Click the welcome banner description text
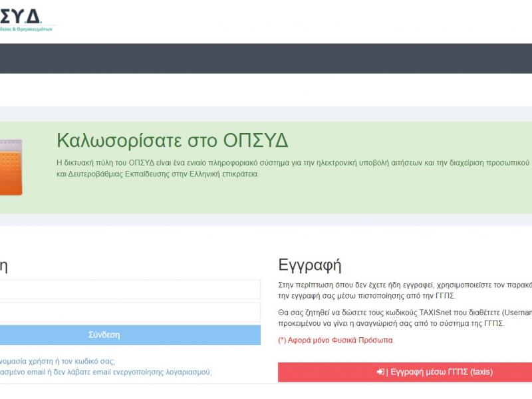This screenshot has height=399, width=532. 266,170
